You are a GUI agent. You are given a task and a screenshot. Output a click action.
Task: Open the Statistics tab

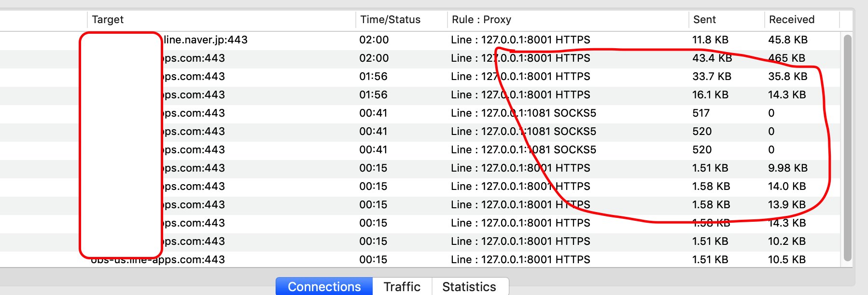(x=469, y=286)
